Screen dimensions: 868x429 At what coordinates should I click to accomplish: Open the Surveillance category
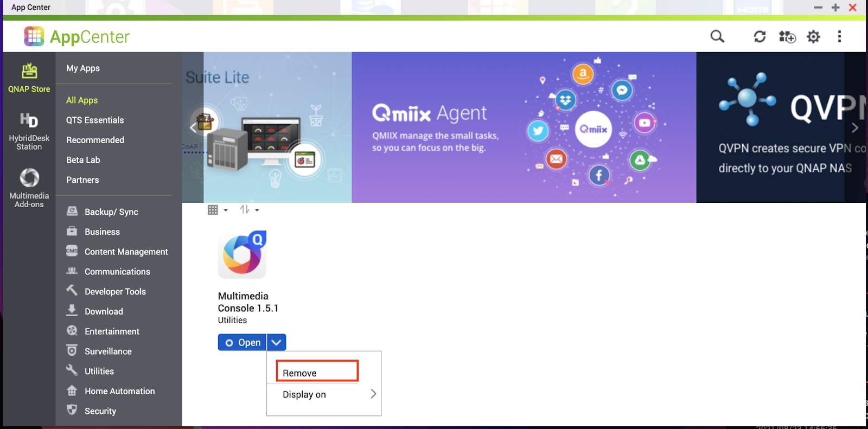pos(99,351)
